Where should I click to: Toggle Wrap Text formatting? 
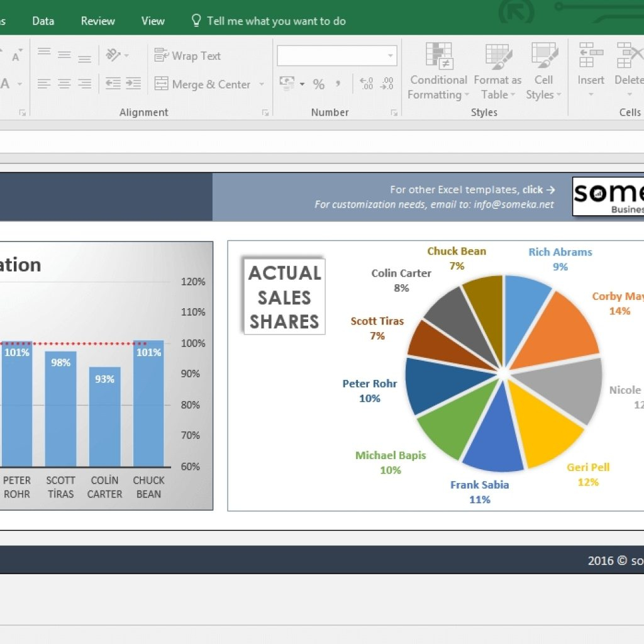[x=186, y=56]
